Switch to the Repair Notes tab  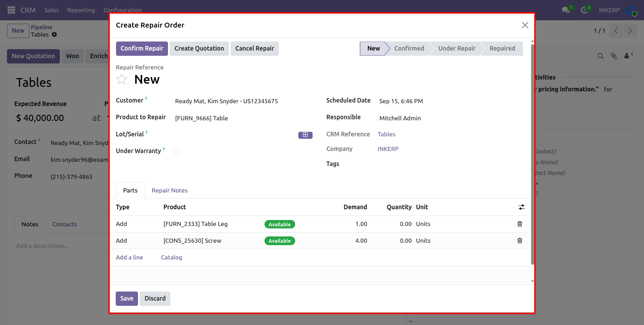click(x=170, y=190)
